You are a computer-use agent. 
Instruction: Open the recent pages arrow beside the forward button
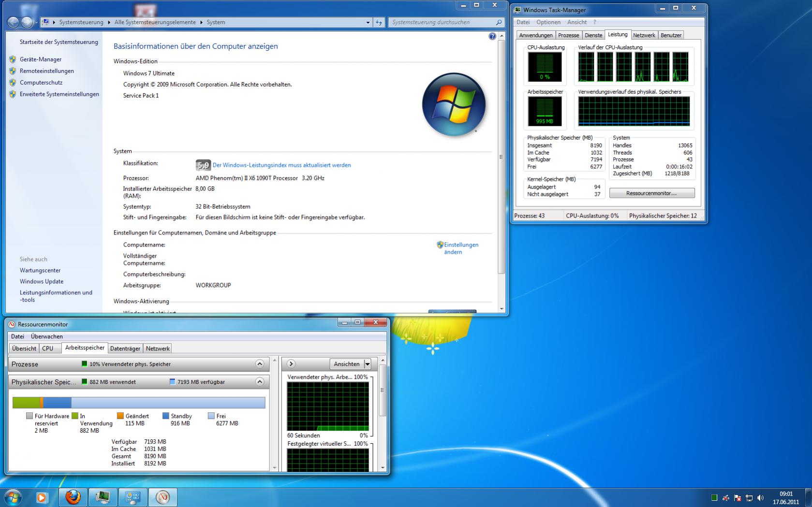[x=36, y=23]
